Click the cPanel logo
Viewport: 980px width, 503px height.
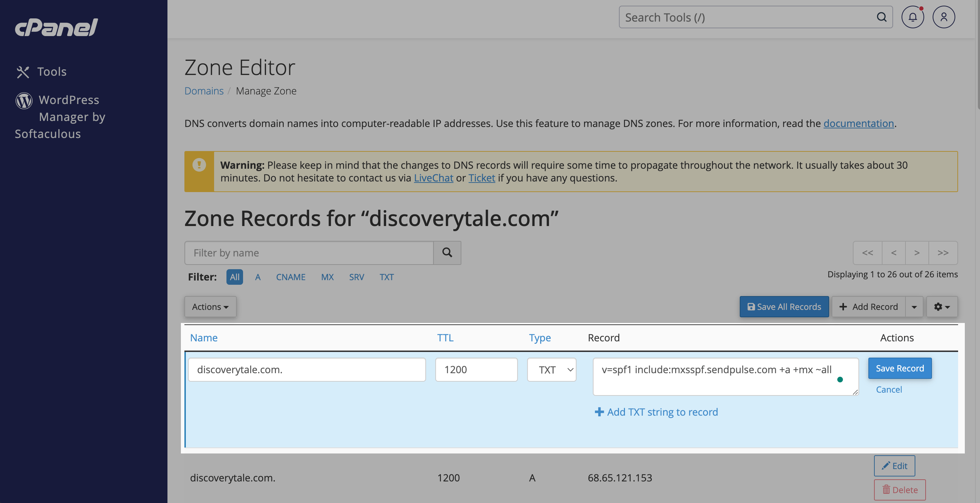coord(56,28)
